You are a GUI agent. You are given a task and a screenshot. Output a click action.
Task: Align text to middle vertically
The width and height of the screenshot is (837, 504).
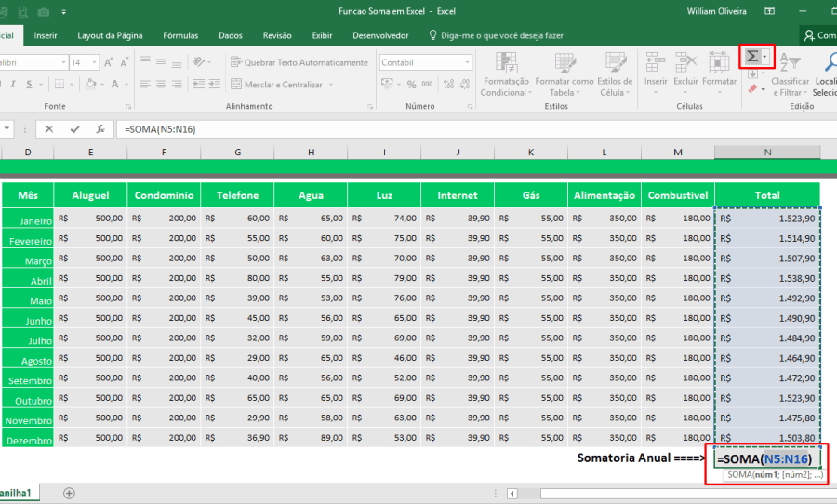(161, 62)
